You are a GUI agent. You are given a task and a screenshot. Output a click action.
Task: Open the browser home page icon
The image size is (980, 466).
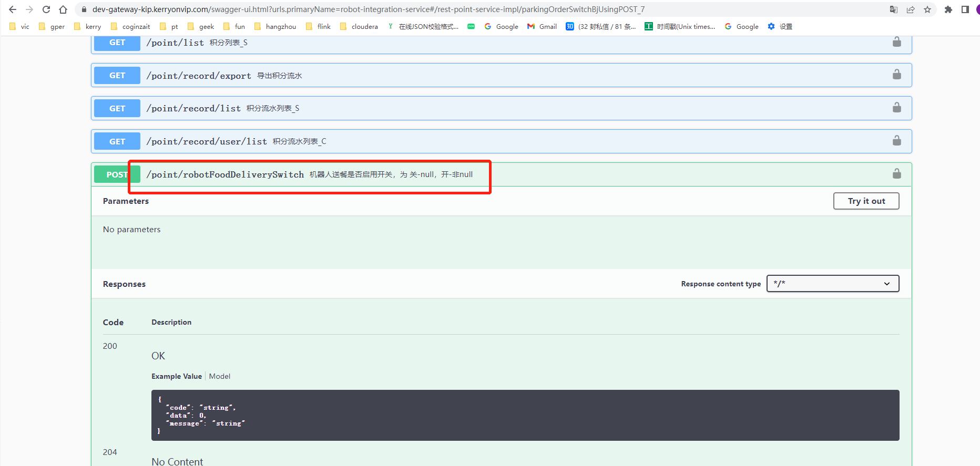click(63, 9)
